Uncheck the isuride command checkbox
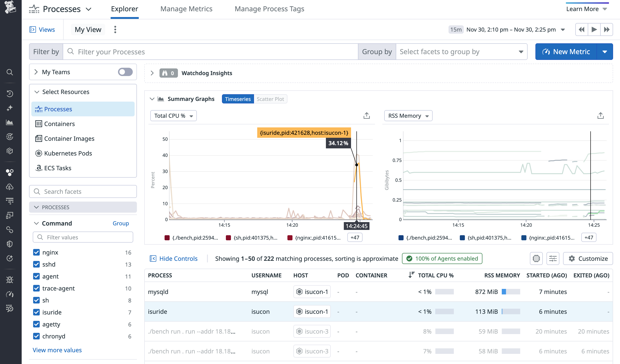This screenshot has height=364, width=620. pos(36,312)
